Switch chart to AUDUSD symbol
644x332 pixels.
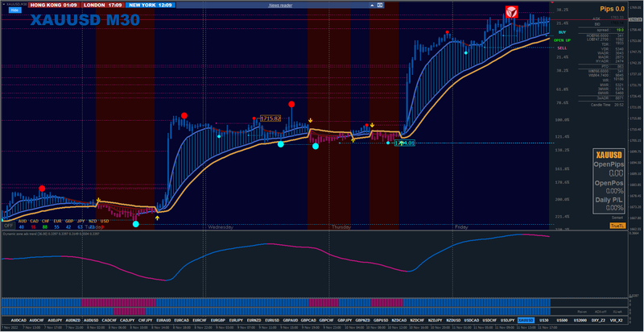91,320
